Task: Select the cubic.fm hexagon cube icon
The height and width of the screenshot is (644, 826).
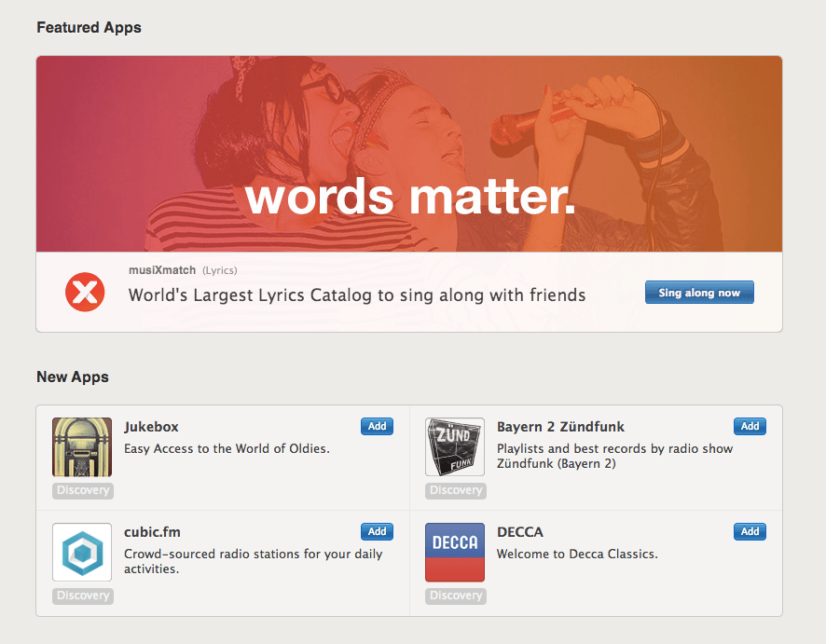Action: point(82,553)
